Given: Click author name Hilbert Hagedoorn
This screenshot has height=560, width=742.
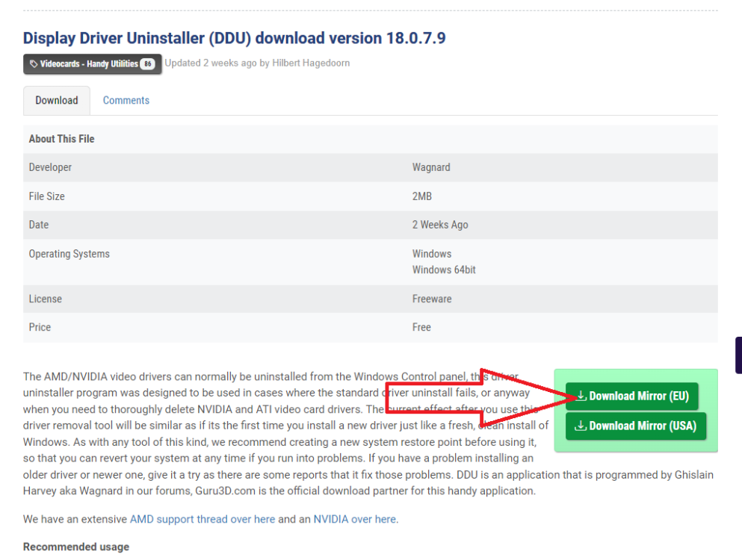Looking at the screenshot, I should [311, 63].
